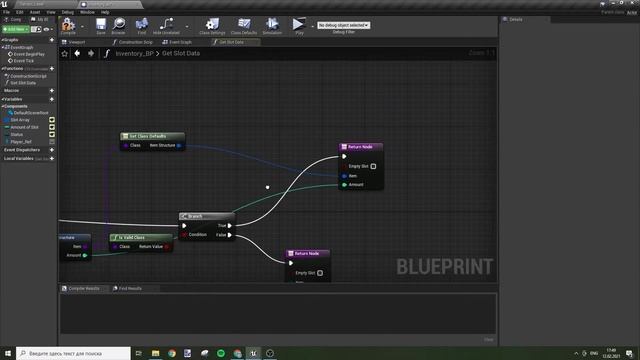Viewport: 640px width, 360px height.
Task: Click Inventory_BP in the breadcrumb
Action: click(134, 53)
